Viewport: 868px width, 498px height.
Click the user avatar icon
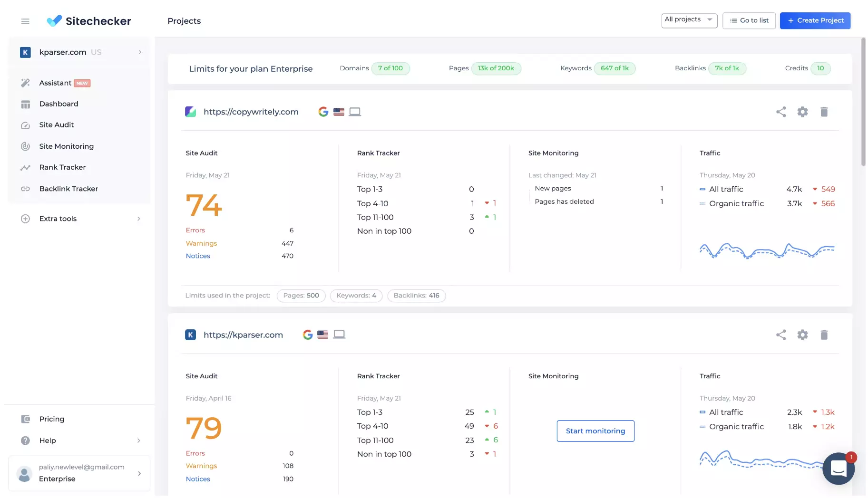[x=24, y=474]
